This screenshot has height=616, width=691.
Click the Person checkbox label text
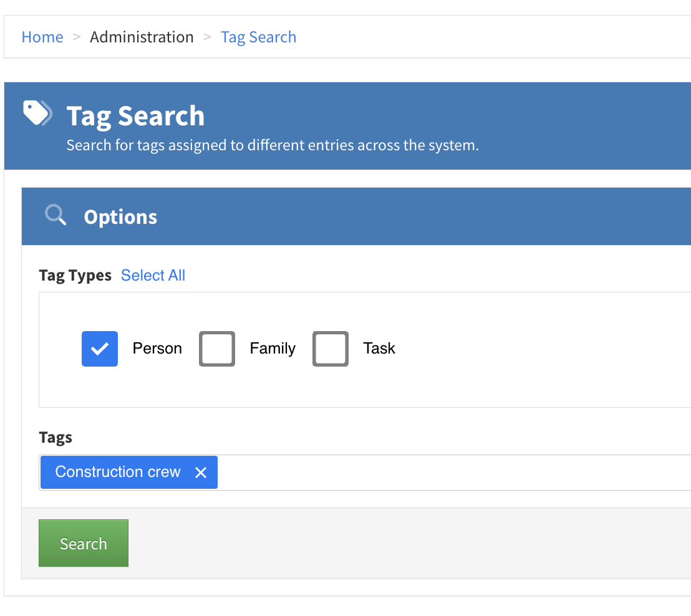(157, 349)
